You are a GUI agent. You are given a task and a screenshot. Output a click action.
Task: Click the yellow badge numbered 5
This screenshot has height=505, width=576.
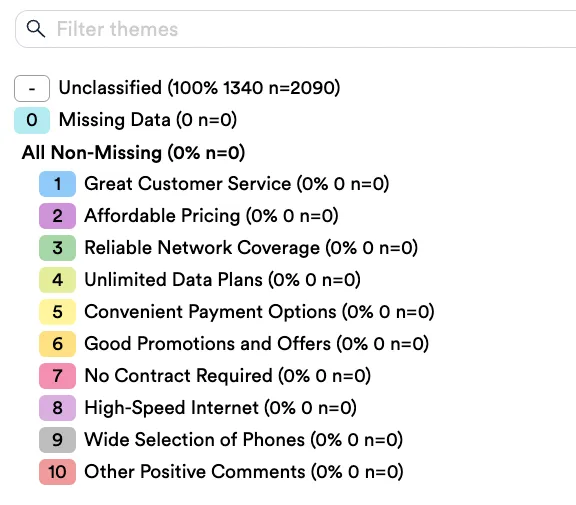pos(57,312)
